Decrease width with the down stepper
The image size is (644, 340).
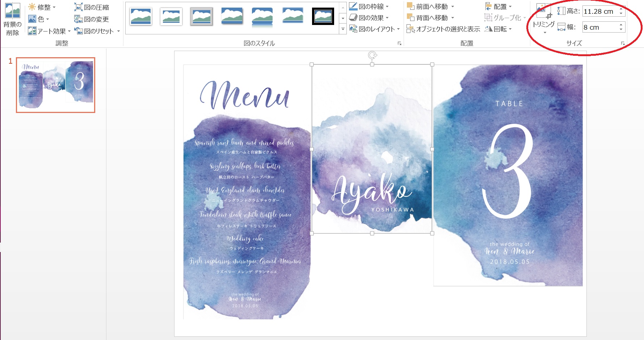coord(621,30)
